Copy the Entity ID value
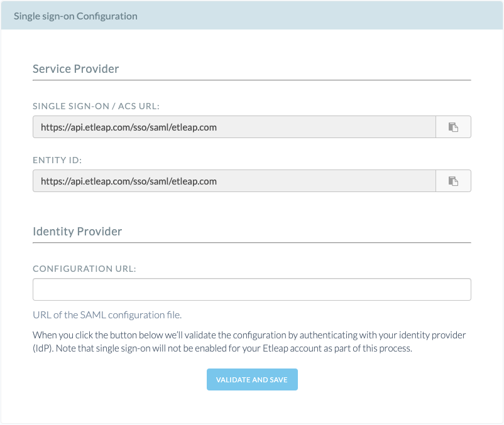Screen dimensions: 504x425 [453, 181]
